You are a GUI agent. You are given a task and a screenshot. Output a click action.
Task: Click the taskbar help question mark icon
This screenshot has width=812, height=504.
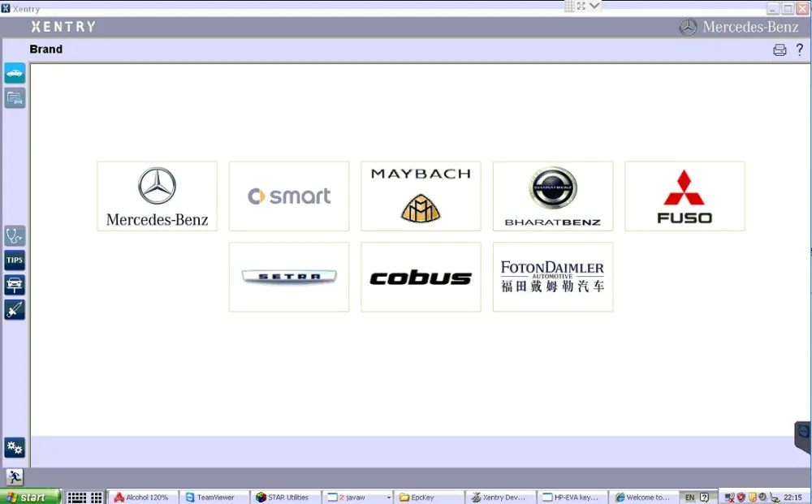tap(704, 498)
